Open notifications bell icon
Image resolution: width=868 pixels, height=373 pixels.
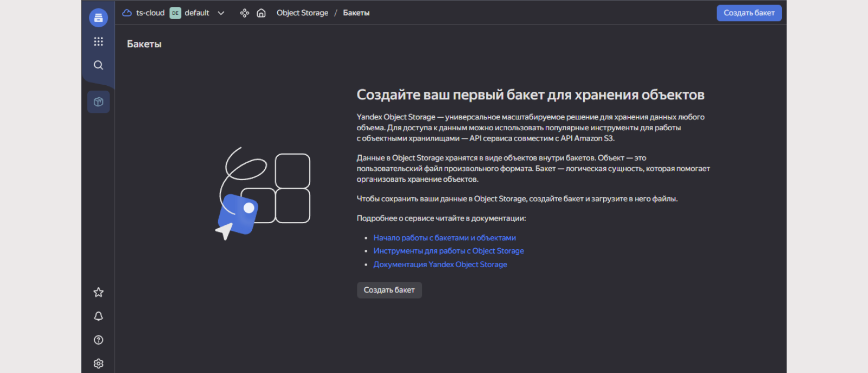[x=98, y=316]
